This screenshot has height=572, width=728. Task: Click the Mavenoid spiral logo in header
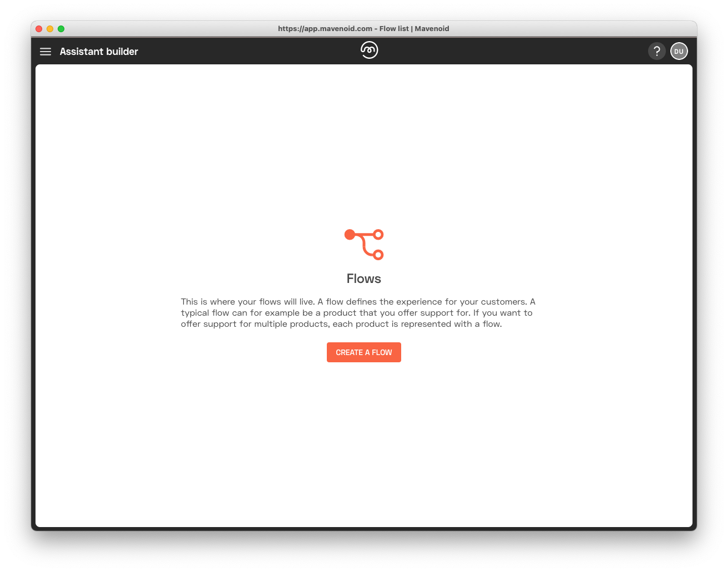[369, 50]
